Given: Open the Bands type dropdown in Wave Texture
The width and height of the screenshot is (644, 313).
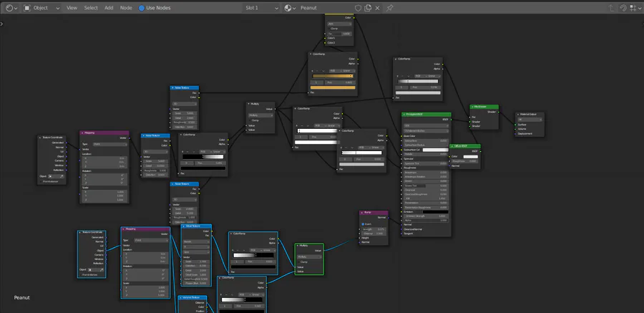Looking at the screenshot, I should coord(196,241).
